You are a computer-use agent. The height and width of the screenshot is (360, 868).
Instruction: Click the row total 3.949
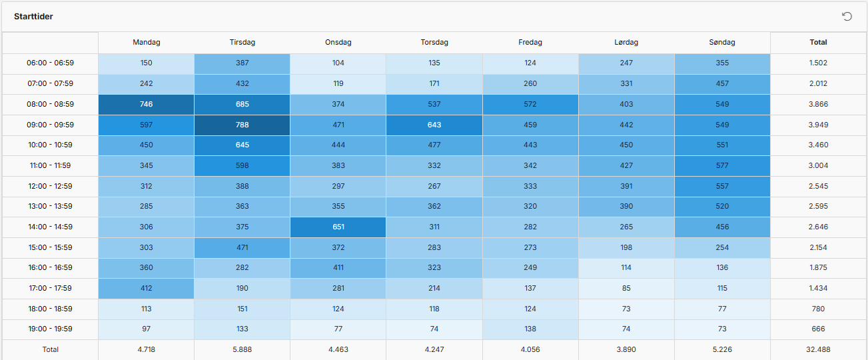coord(818,125)
